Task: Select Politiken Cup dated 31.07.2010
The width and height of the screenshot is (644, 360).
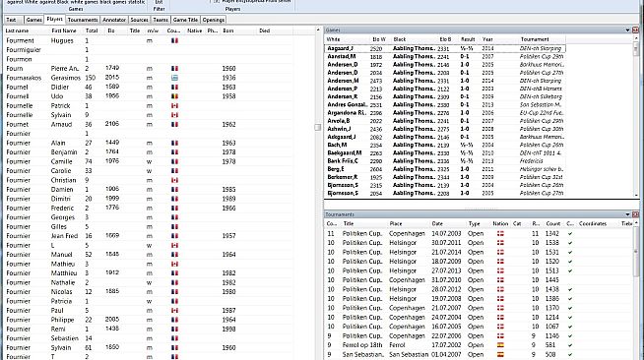Action: [x=479, y=280]
